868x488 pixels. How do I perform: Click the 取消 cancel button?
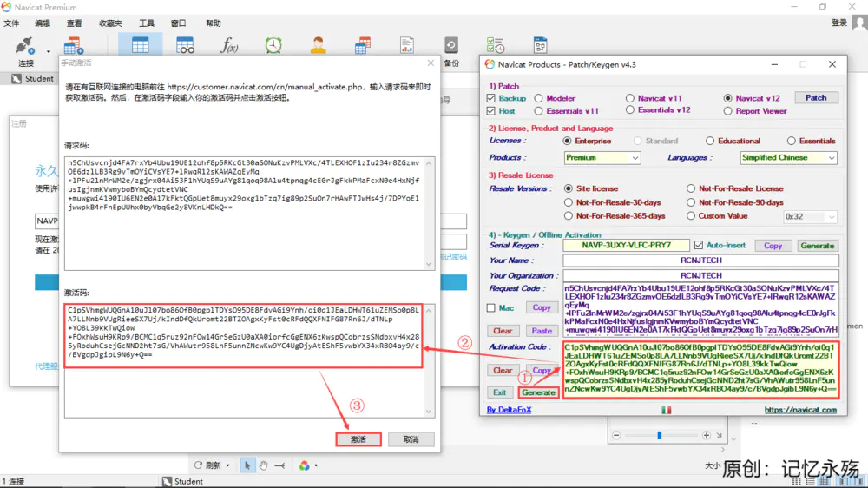(411, 439)
